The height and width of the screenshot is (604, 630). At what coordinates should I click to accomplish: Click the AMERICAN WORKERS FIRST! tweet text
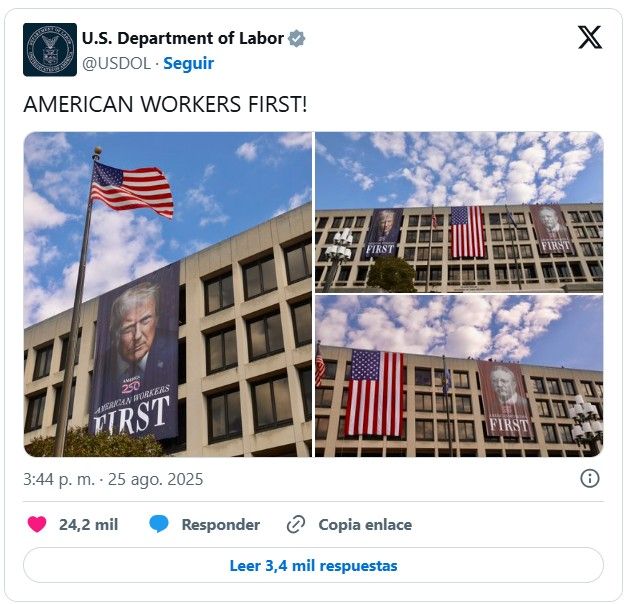pyautogui.click(x=165, y=104)
